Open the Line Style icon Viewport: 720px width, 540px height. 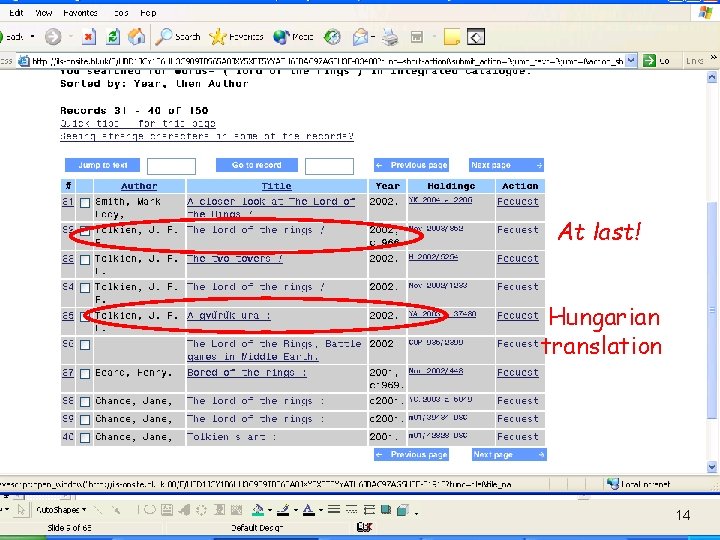coord(334,510)
